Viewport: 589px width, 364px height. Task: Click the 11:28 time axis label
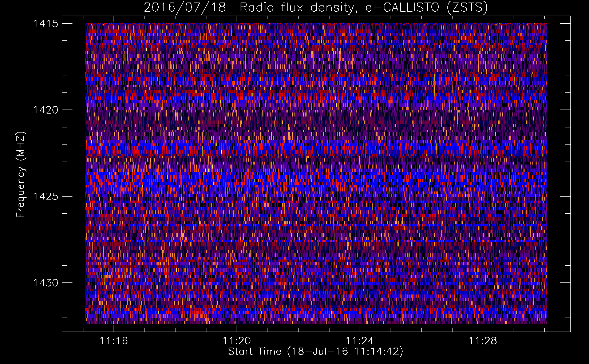482,341
